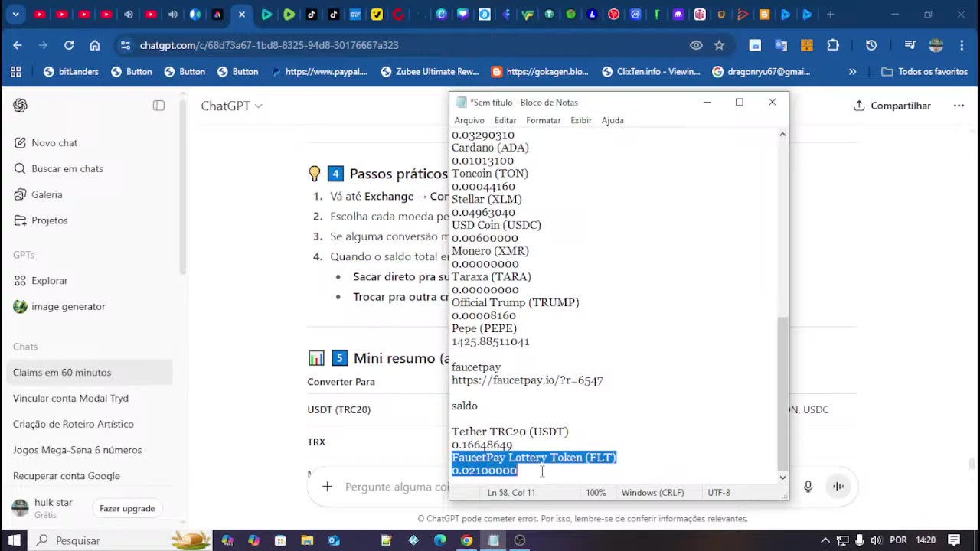
Task: Open the Windows Start menu
Action: (15, 540)
